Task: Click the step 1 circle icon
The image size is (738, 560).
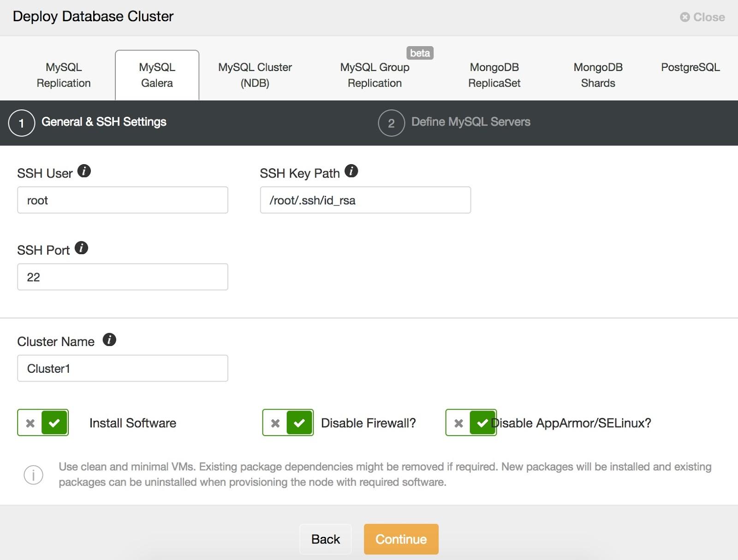Action: click(22, 123)
